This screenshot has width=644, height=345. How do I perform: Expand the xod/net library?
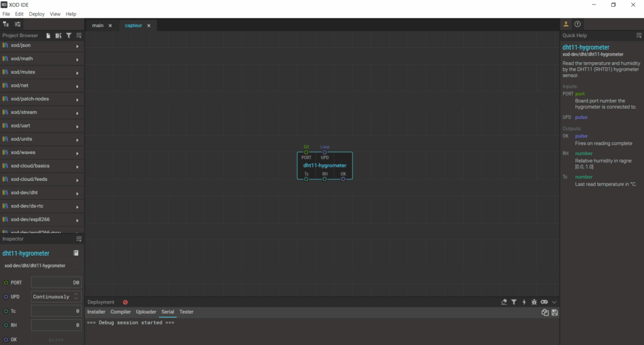click(x=77, y=86)
